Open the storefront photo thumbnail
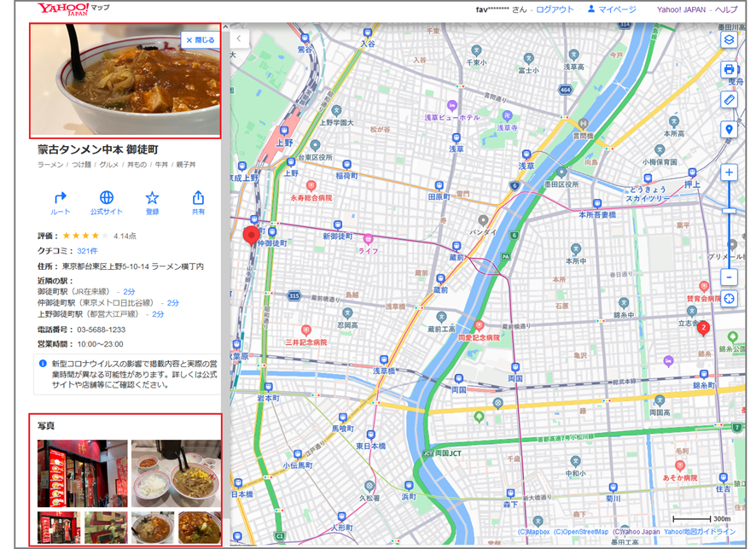This screenshot has height=549, width=756. coord(83,473)
